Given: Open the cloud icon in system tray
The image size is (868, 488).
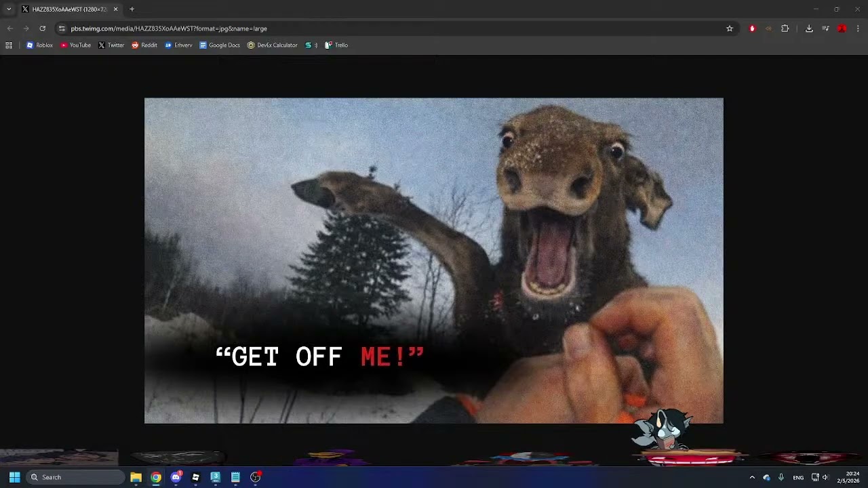Looking at the screenshot, I should 767,477.
